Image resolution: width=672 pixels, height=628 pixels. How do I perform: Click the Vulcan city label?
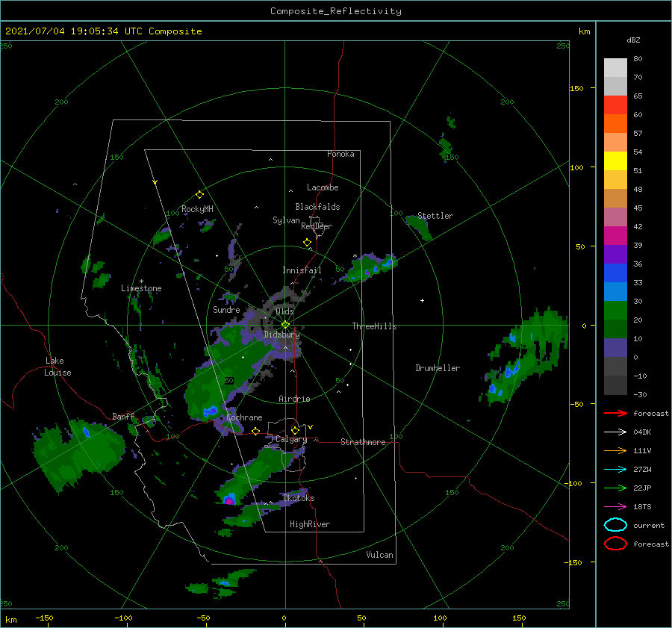pos(379,555)
